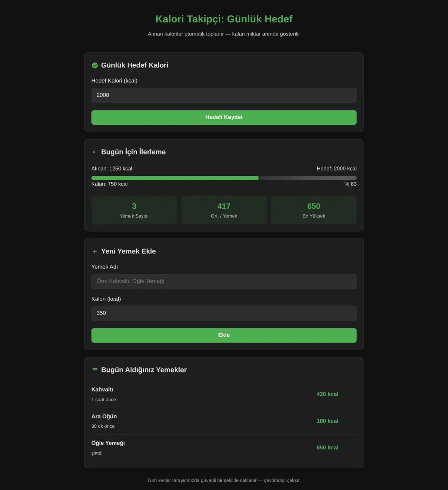Click the chart icon next to Bugün İçin İlerleme
Viewport: 448px width, 490px height.
[x=95, y=152]
